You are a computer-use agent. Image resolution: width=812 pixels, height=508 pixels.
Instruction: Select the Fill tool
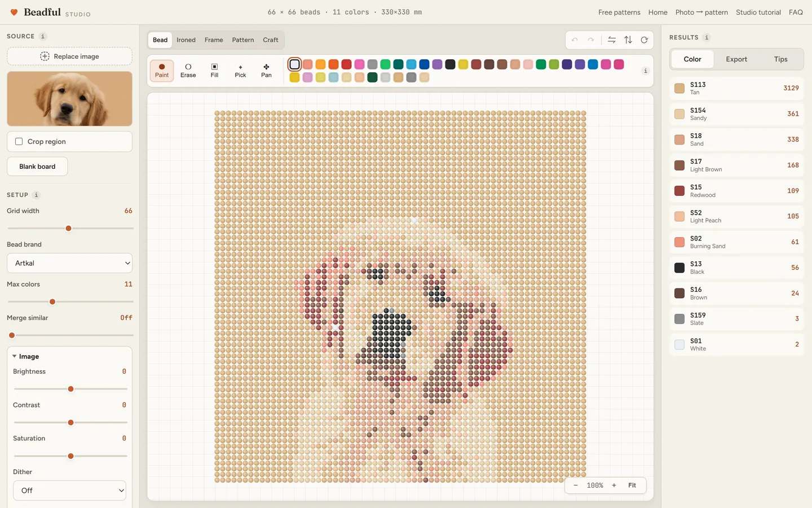click(214, 71)
